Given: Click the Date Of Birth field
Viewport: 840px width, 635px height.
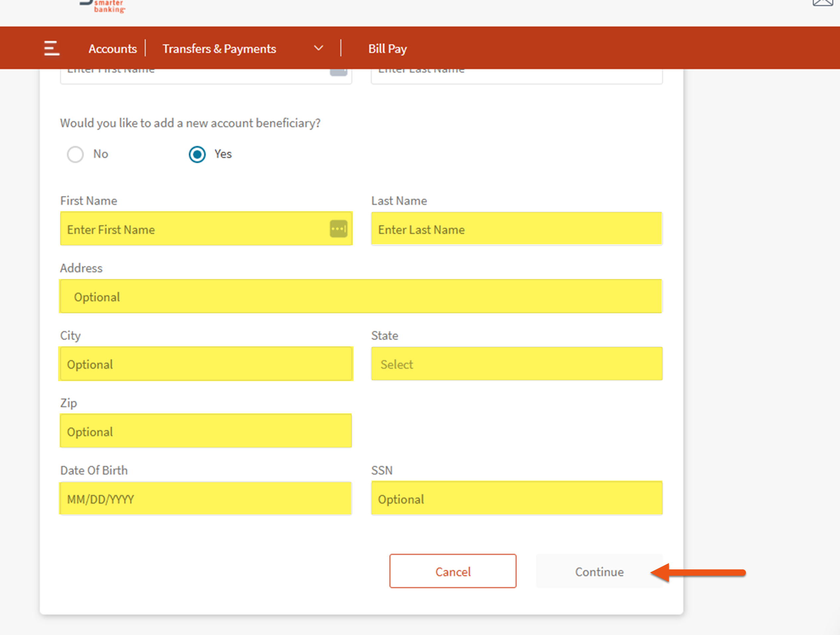Looking at the screenshot, I should [205, 499].
